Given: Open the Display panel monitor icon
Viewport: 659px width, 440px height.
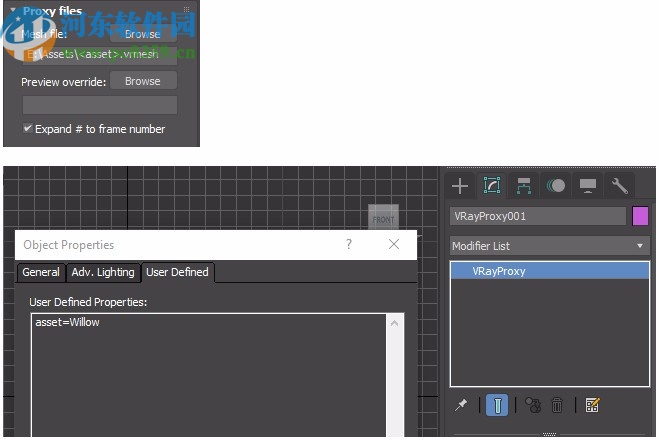Looking at the screenshot, I should (x=588, y=185).
